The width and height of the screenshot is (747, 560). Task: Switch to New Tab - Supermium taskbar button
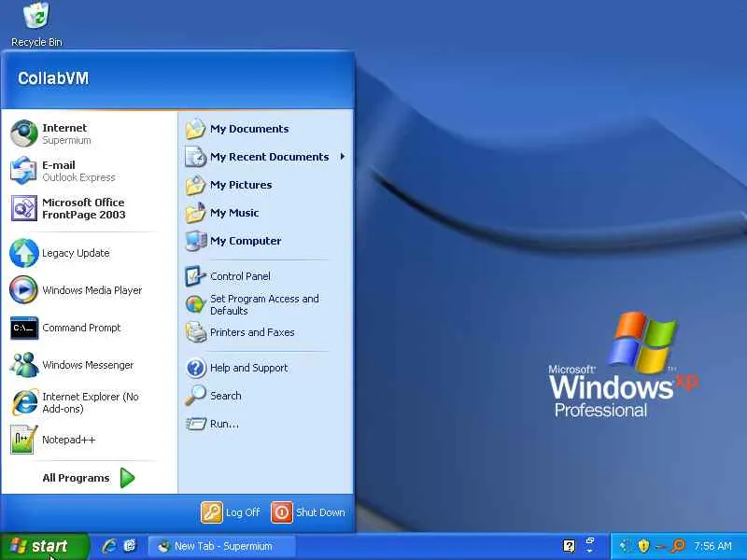pyautogui.click(x=222, y=546)
